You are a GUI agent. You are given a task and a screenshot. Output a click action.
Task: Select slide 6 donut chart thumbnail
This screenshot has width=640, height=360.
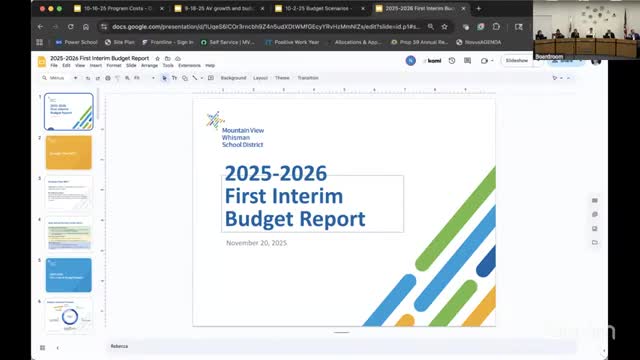tap(69, 316)
